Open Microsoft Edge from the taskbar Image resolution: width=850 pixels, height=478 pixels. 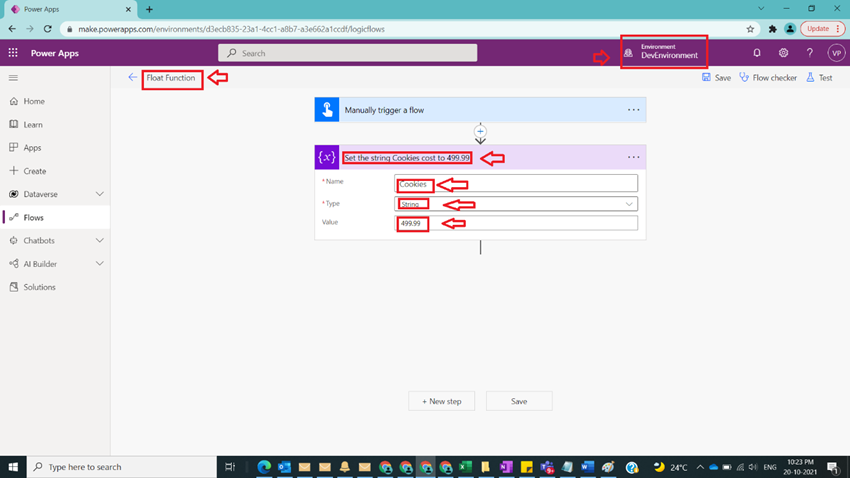click(x=264, y=467)
